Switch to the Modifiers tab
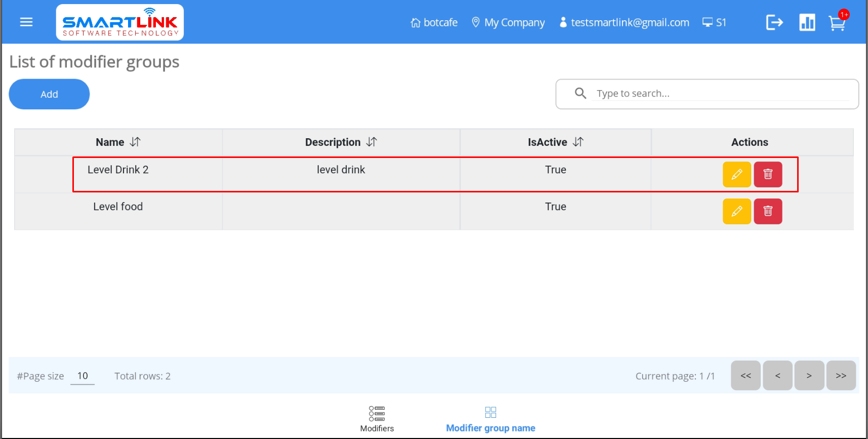Viewport: 868px width, 439px height. (377, 419)
